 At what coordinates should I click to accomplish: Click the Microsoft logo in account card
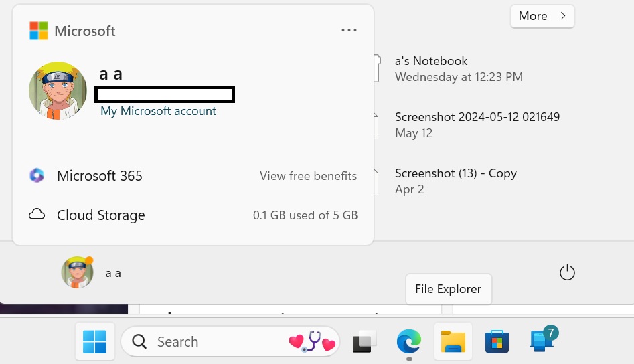[x=39, y=31]
